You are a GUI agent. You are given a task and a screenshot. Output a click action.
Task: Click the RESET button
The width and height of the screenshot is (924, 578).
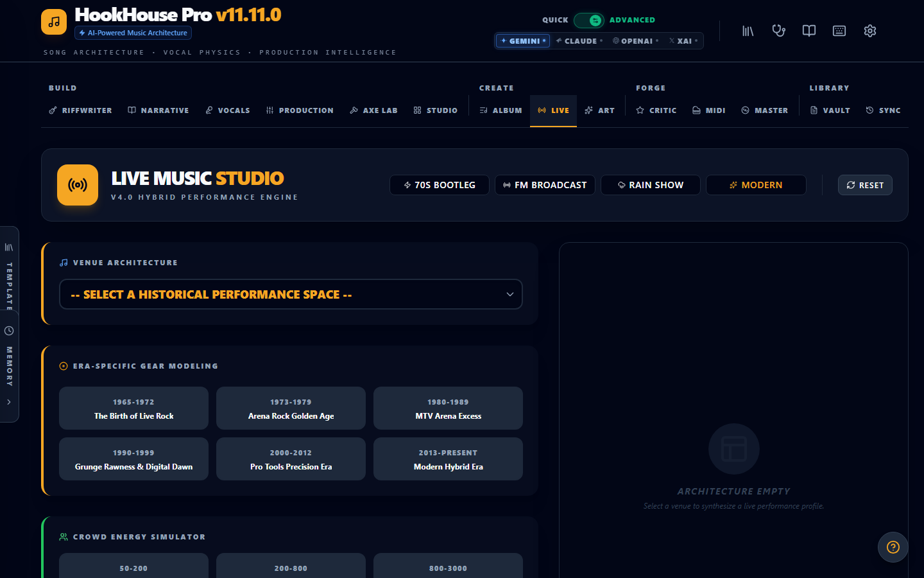(x=865, y=185)
